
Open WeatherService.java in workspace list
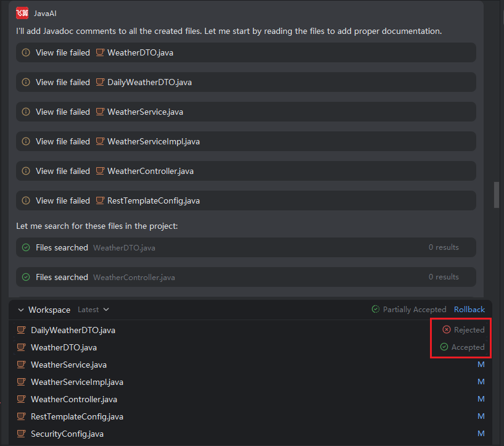(68, 365)
